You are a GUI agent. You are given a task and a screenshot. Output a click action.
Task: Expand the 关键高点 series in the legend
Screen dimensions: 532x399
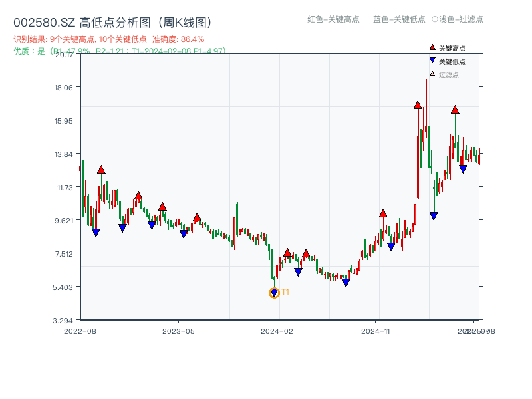[450, 47]
